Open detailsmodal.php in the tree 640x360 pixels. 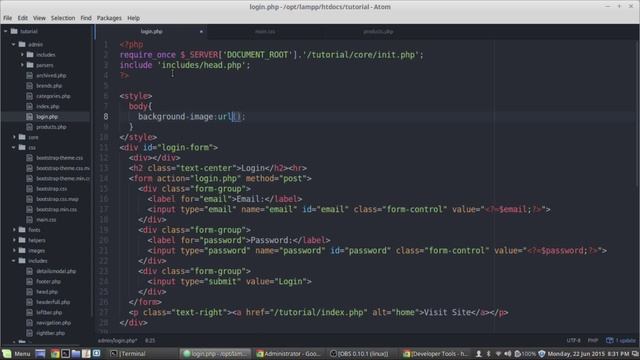tap(56, 271)
